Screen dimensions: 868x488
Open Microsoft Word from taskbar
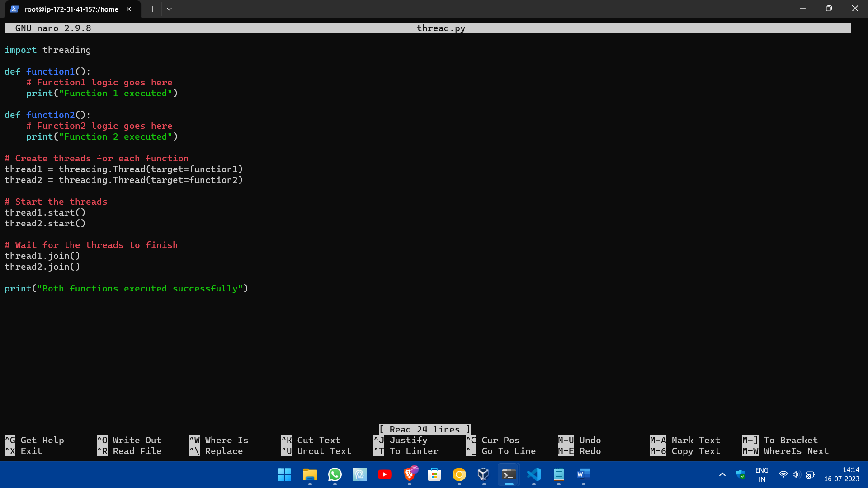point(583,474)
